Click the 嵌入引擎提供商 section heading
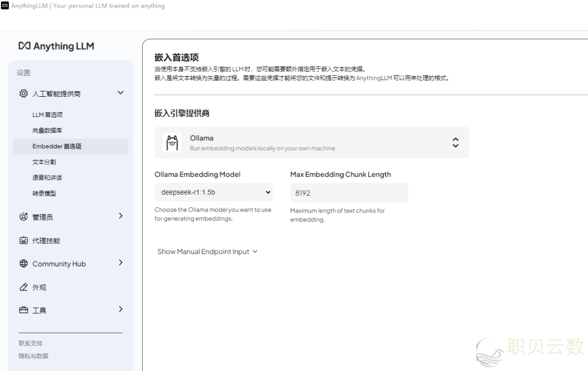588x371 pixels. [182, 113]
